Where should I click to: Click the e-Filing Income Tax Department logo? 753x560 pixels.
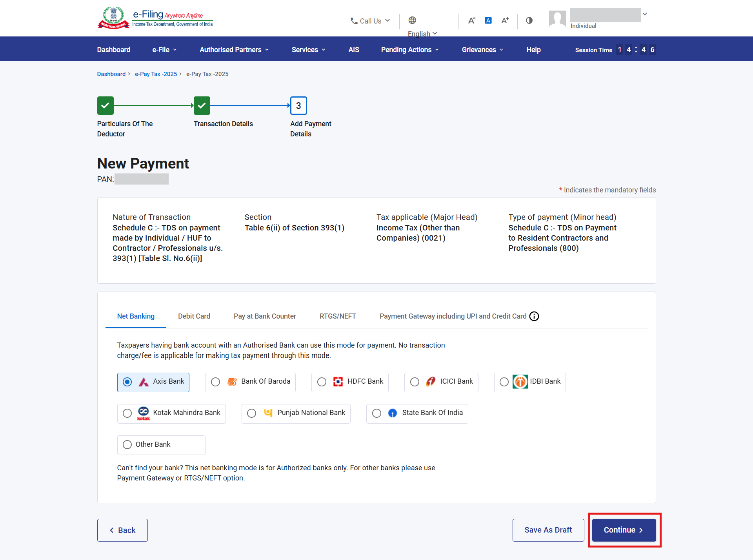pyautogui.click(x=155, y=18)
